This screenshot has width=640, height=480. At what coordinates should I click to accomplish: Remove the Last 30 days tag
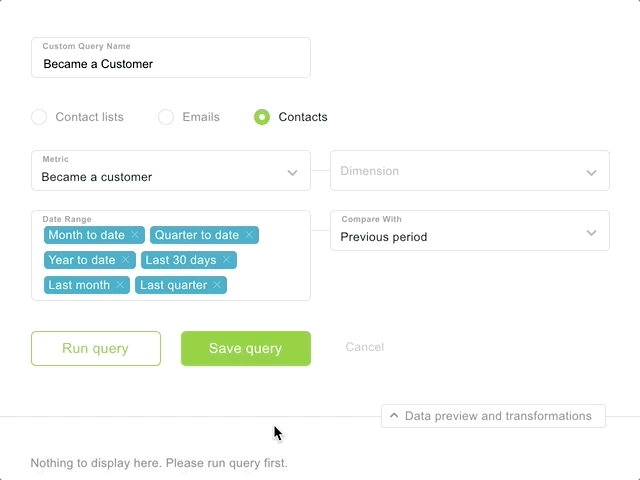[227, 260]
